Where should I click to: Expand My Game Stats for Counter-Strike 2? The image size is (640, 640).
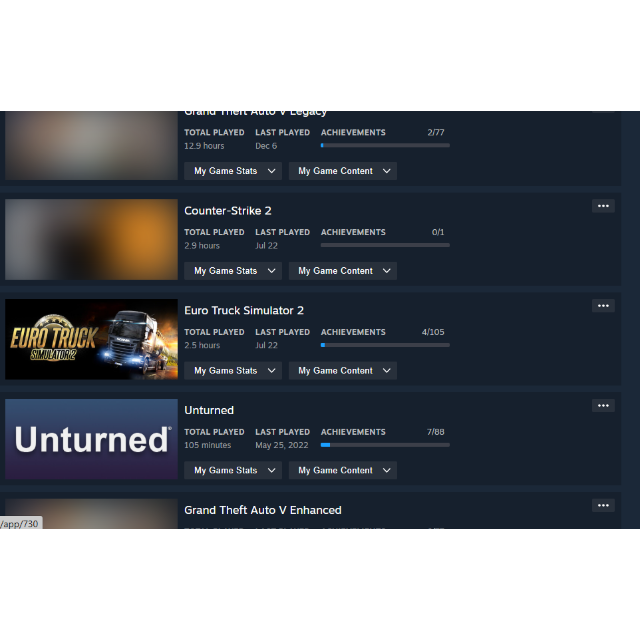pyautogui.click(x=233, y=271)
